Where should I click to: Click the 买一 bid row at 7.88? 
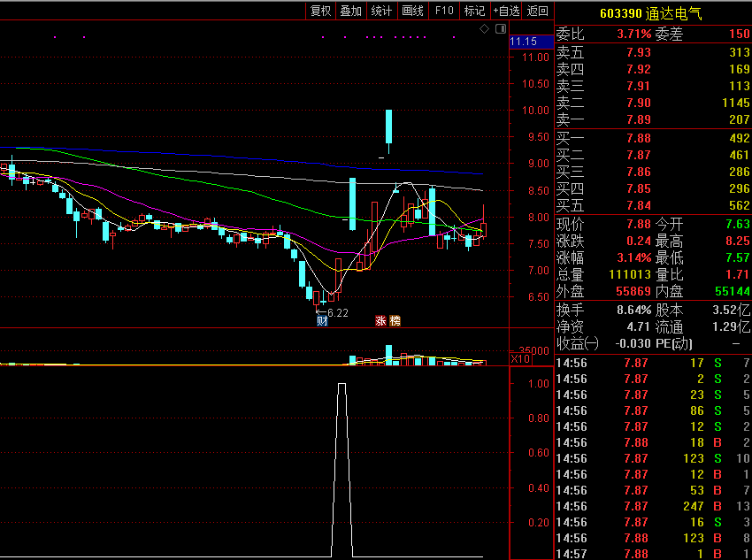click(x=653, y=138)
